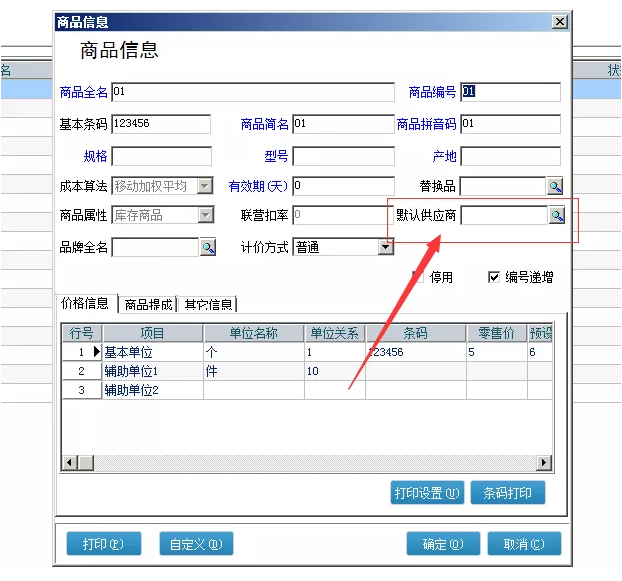Viewport: 622px width, 581px height.
Task: Click the 条码 column header
Action: click(x=416, y=333)
